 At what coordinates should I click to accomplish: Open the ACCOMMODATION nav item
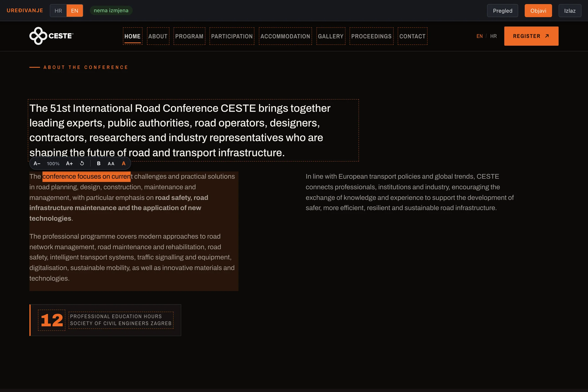tap(285, 36)
